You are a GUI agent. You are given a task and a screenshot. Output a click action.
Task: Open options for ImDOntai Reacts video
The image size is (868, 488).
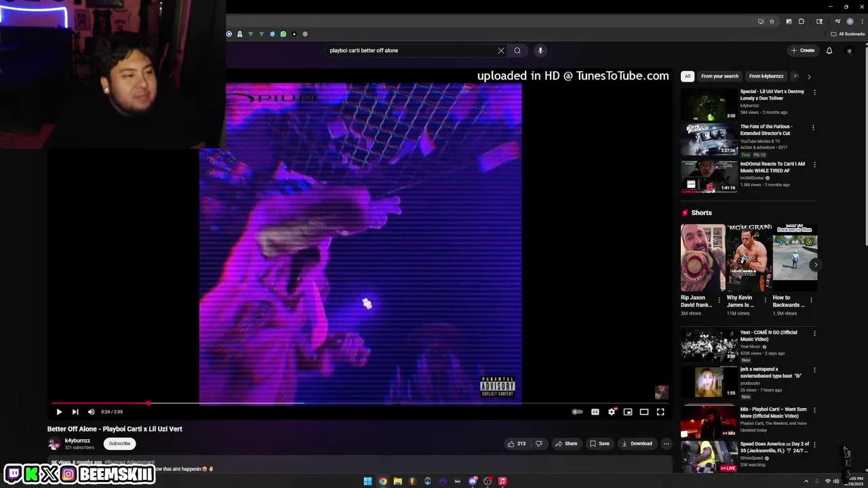point(814,165)
